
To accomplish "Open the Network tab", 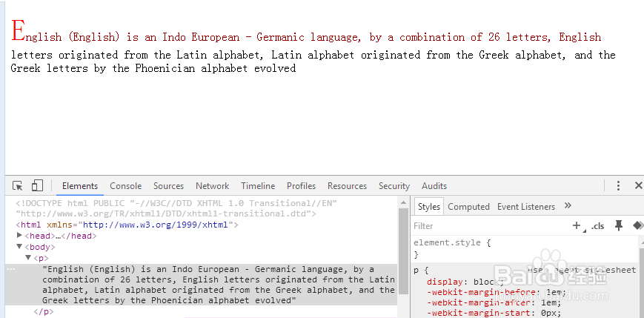I will pos(213,186).
